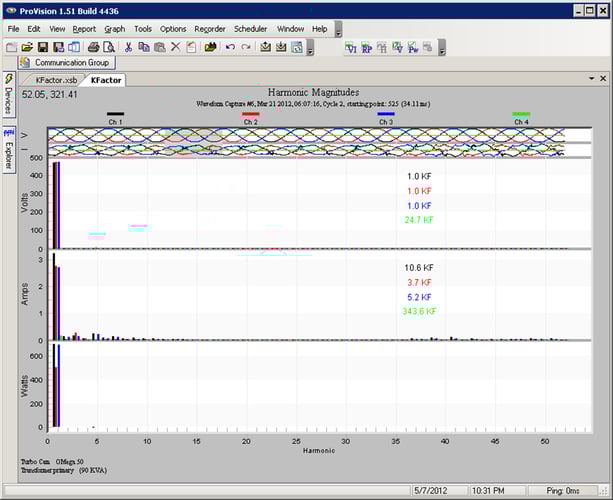Click the Cut scissors icon

point(128,47)
